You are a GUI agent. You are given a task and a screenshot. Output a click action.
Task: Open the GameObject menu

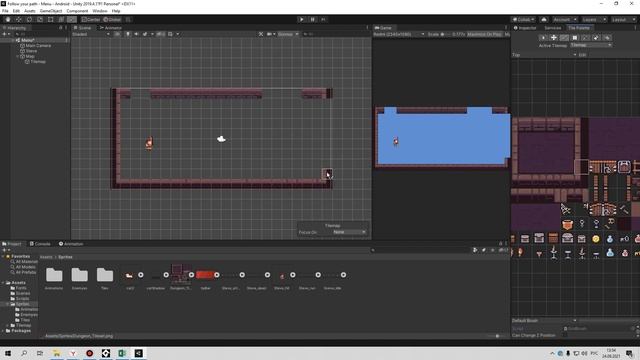pos(51,11)
